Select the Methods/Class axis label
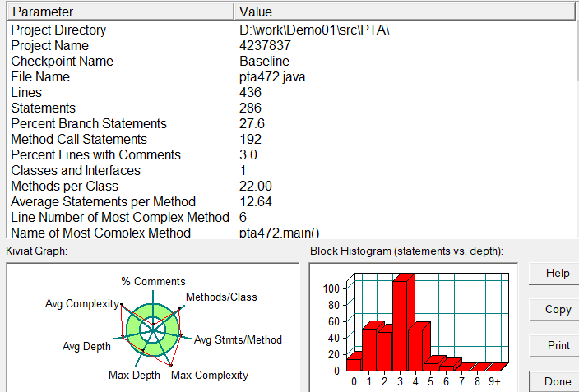This screenshot has width=579, height=392. (221, 297)
